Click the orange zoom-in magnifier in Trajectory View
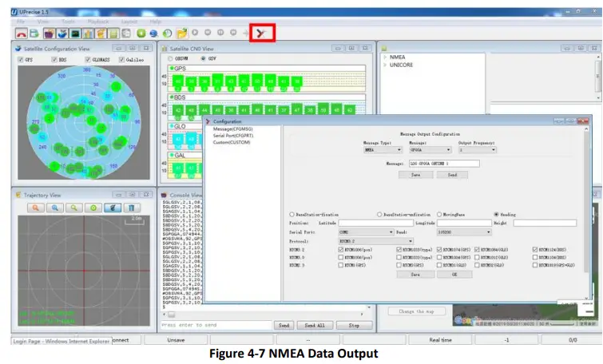The image size is (603, 364). [36, 208]
